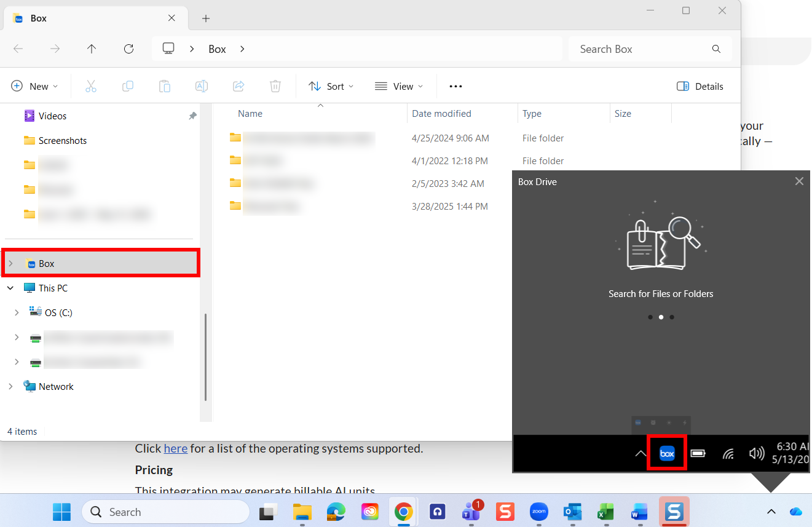
Task: Open the See more ellipsis menu
Action: tap(455, 86)
